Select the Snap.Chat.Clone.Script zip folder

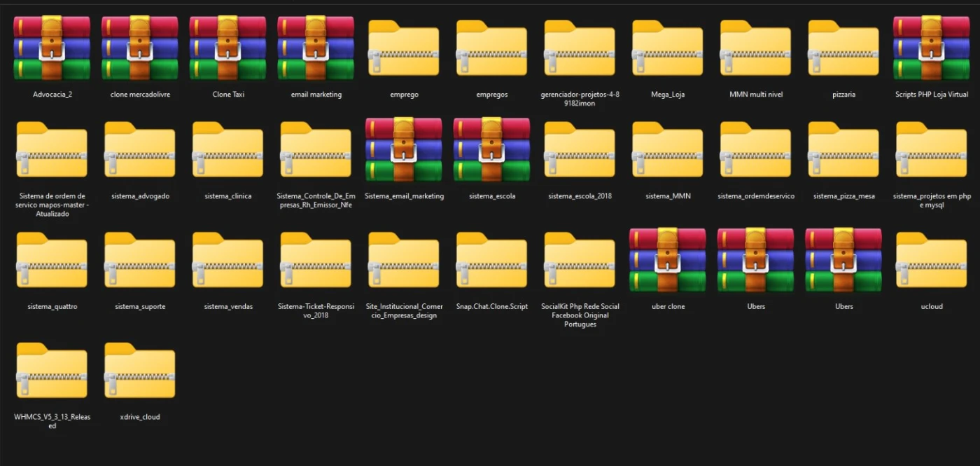point(491,260)
